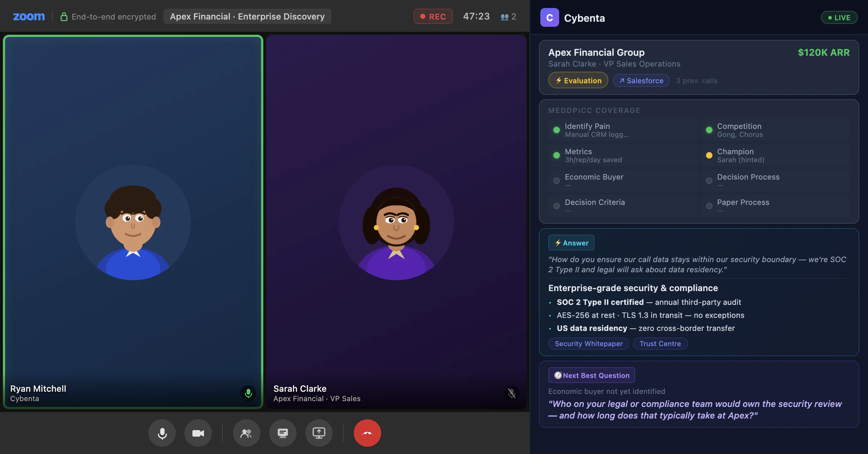Expand the Champion coverage item
The height and width of the screenshot is (454, 868).
[x=774, y=155]
